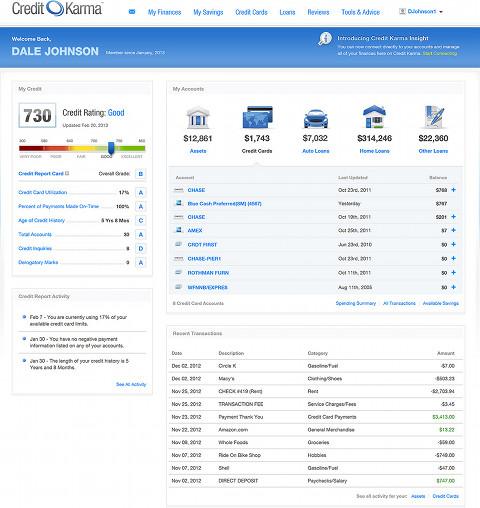Click the On-Time Payments grade A badge
Viewport: 480px width, 508px height.
141,206
